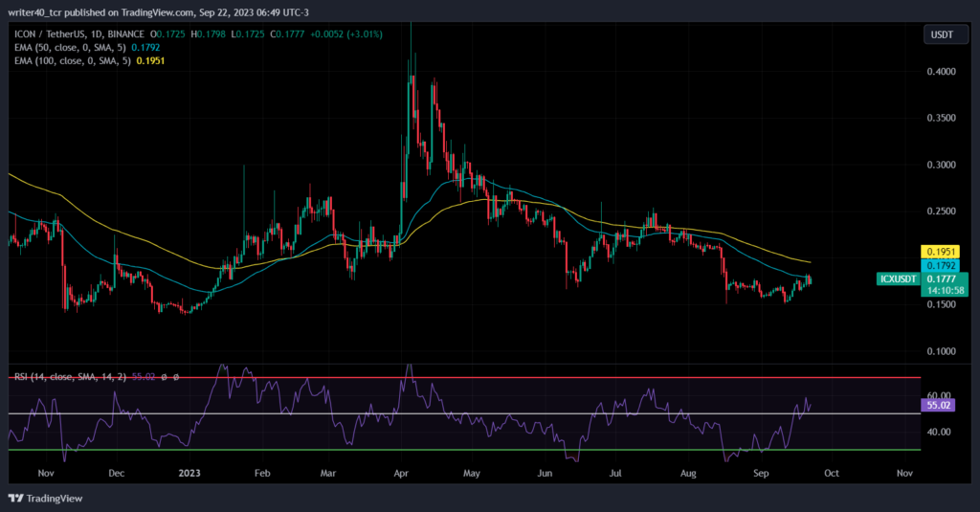
Task: Click the 0.3000 price axis label
Action: [942, 165]
